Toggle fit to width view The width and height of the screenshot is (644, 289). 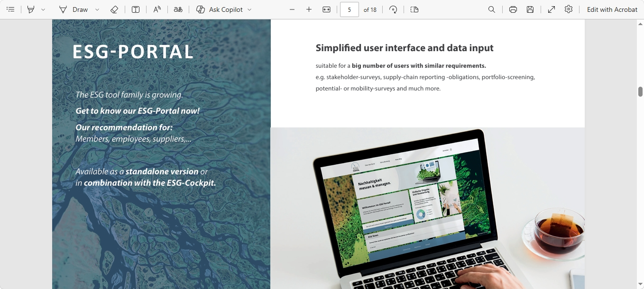pyautogui.click(x=326, y=9)
